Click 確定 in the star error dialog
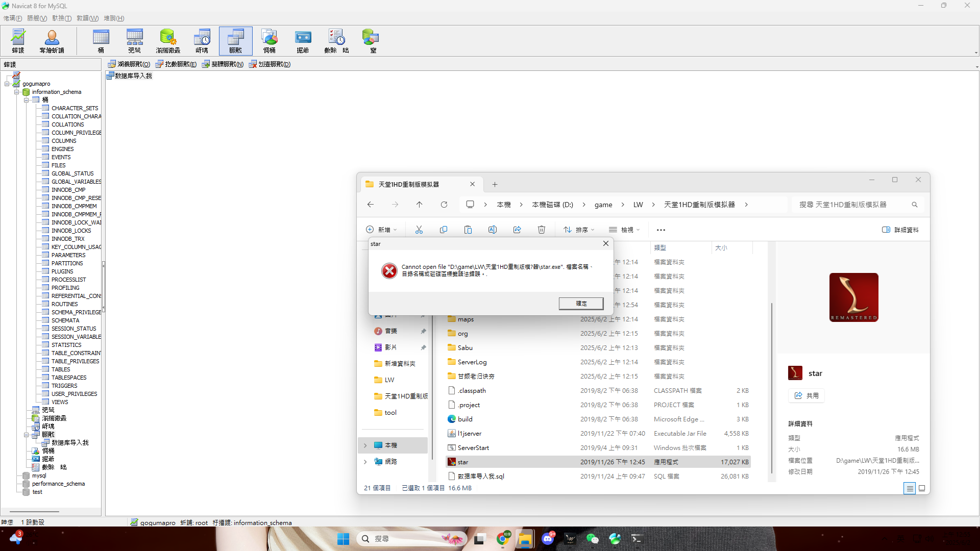This screenshot has height=551, width=980. [x=581, y=304]
